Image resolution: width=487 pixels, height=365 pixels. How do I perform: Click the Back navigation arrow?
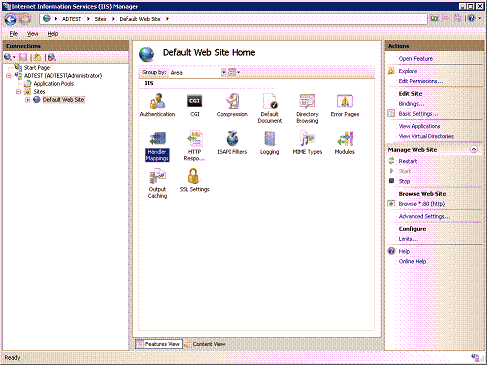pyautogui.click(x=11, y=20)
